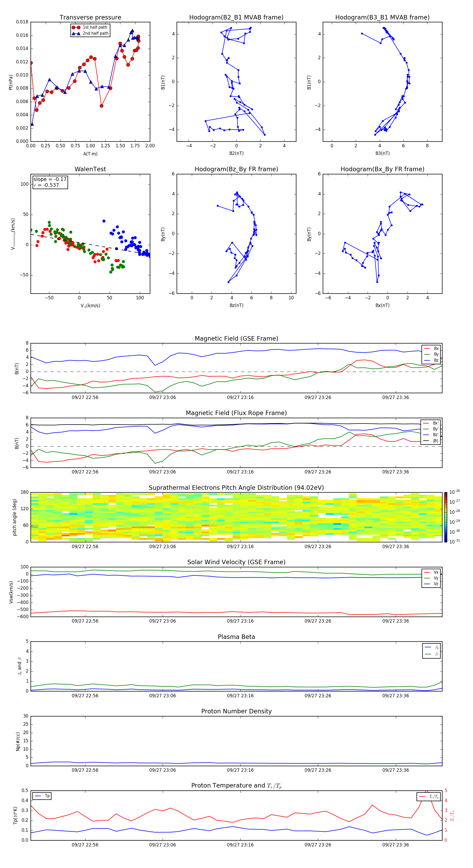Select Bz' in the Flux Rope legend
Viewport: 473px width, 868px height.
(x=431, y=435)
